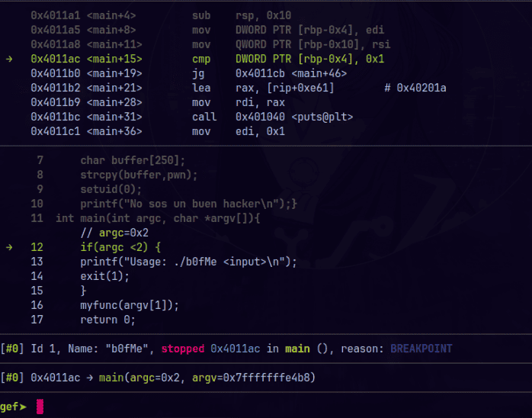Click 'edi, 0x1' operand
Screen dimensions: 532x418
(260, 131)
